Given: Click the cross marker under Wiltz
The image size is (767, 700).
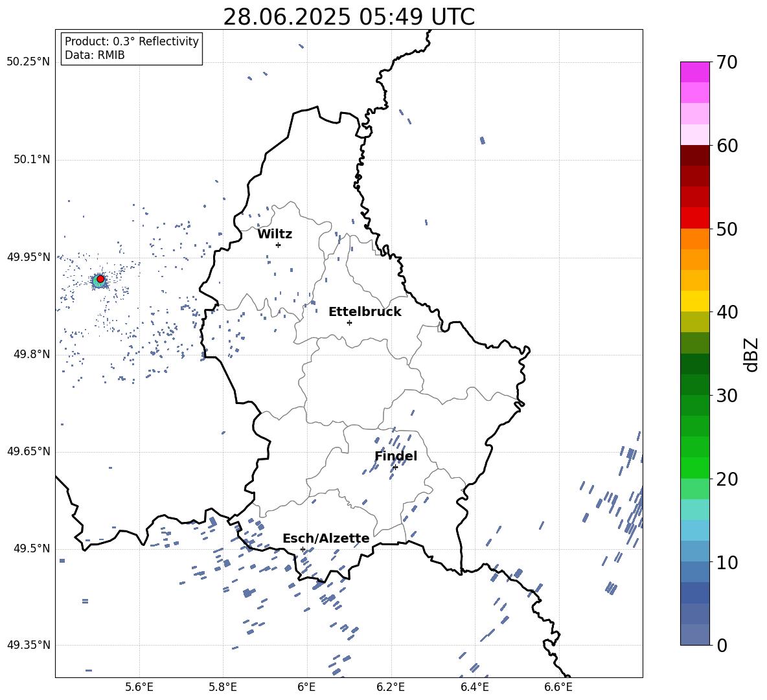Looking at the screenshot, I should click(x=279, y=245).
